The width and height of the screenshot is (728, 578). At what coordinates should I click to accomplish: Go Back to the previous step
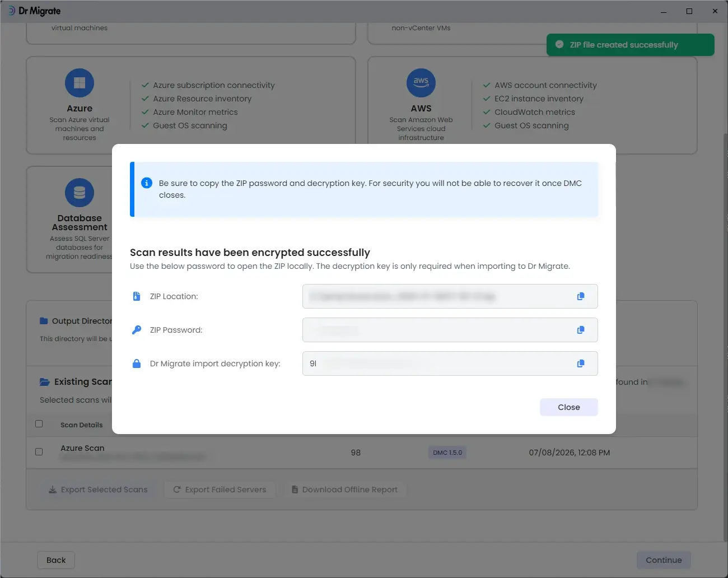(56, 560)
